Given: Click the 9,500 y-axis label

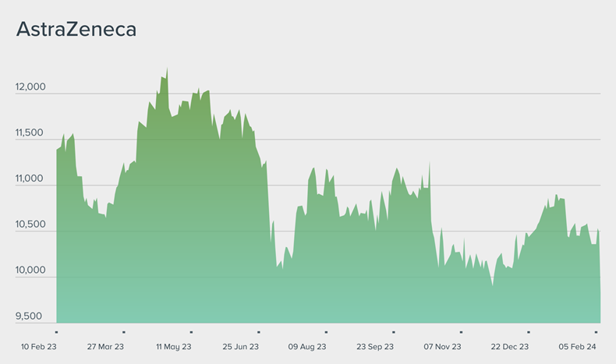Looking at the screenshot, I should 31,316.
